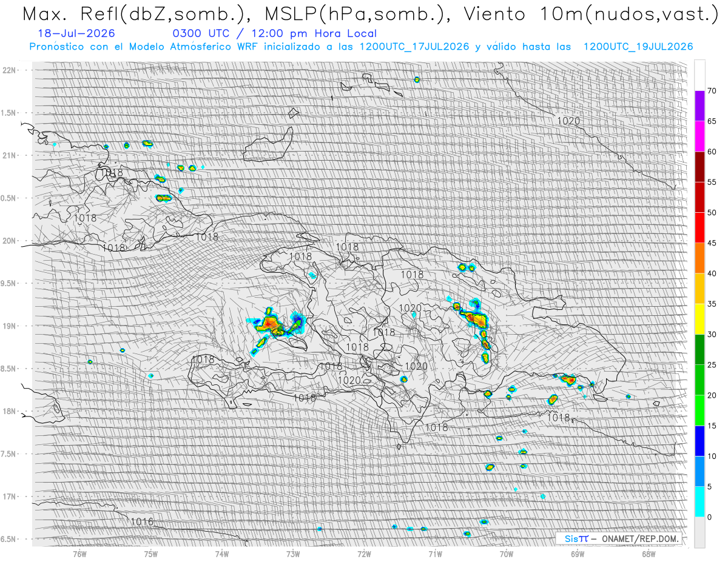Click the '17N' latitude label
Screen dimensions: 728x562
[x=9, y=497]
